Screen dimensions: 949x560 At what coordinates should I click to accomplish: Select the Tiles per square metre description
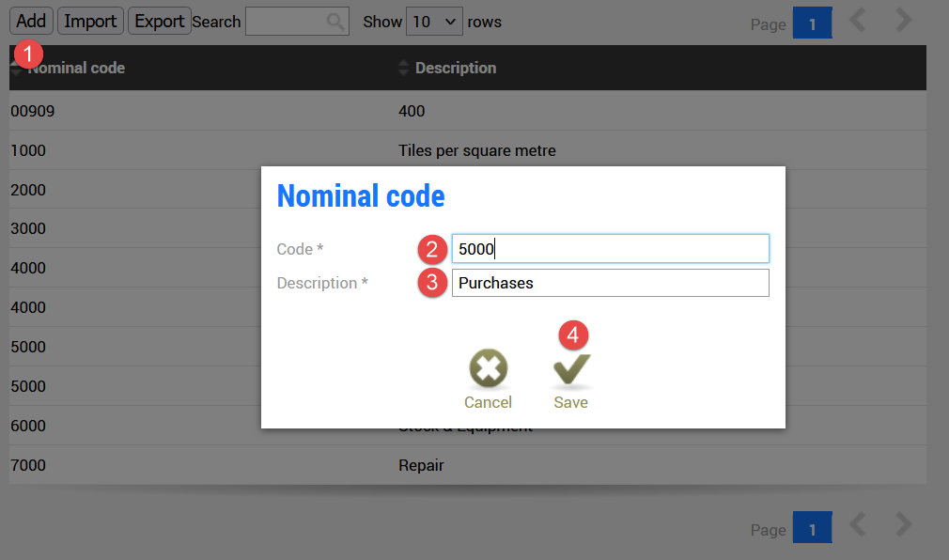[x=477, y=150]
